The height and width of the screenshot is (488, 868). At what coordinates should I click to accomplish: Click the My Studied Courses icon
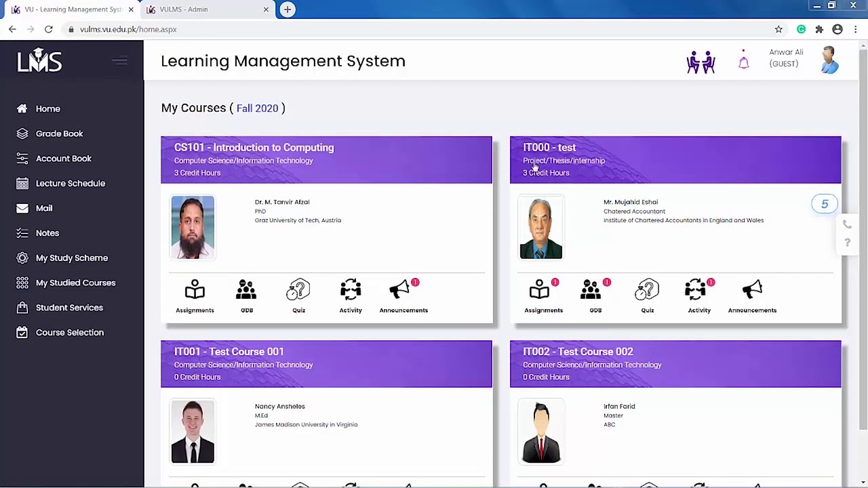pyautogui.click(x=22, y=283)
